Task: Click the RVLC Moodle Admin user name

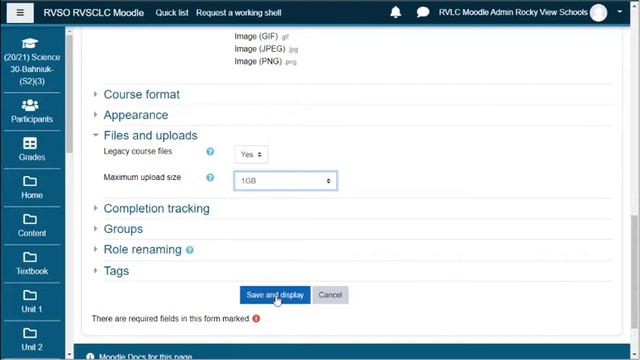Action: pos(513,12)
